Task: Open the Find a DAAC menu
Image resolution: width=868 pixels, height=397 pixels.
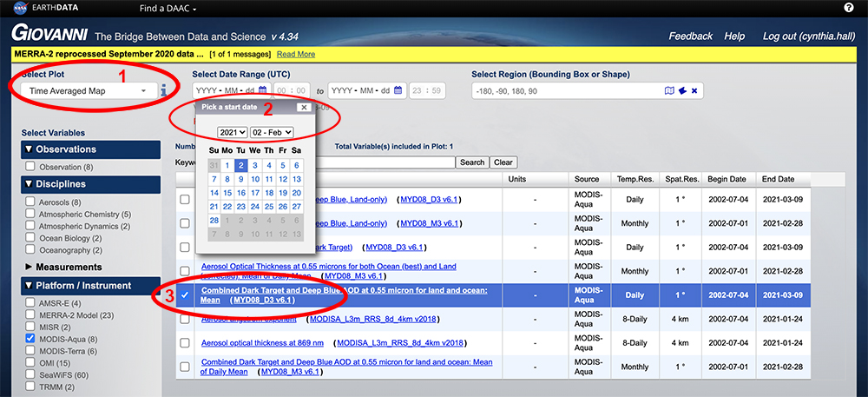Action: coord(168,9)
